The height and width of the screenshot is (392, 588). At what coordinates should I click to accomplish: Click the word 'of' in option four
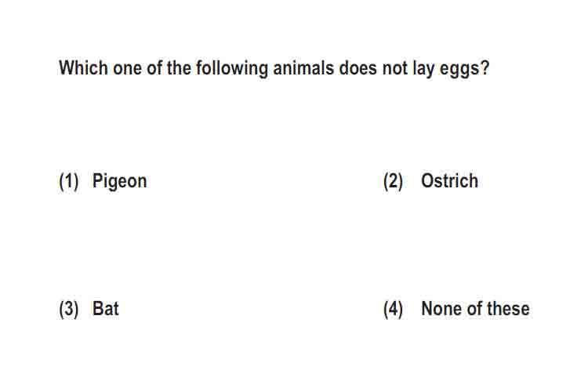pos(475,309)
